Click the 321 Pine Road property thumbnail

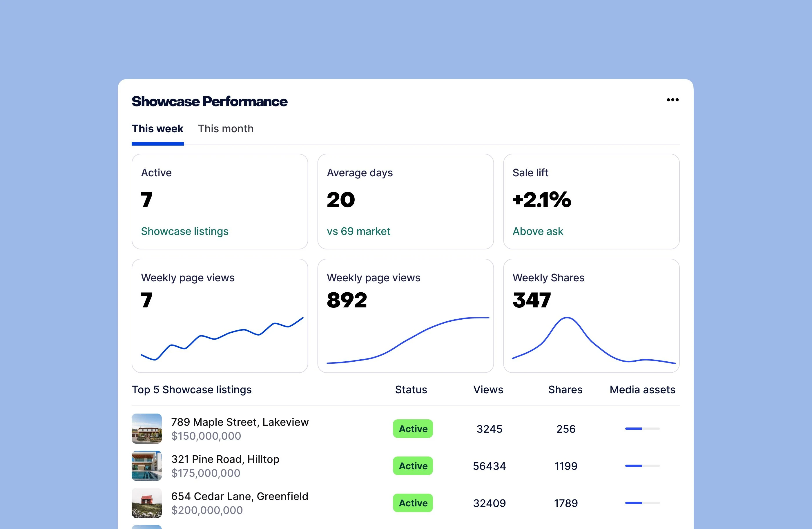coord(146,466)
